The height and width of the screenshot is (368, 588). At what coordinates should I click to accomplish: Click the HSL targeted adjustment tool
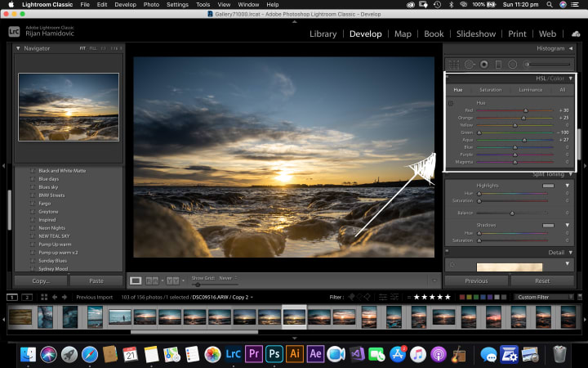click(451, 103)
